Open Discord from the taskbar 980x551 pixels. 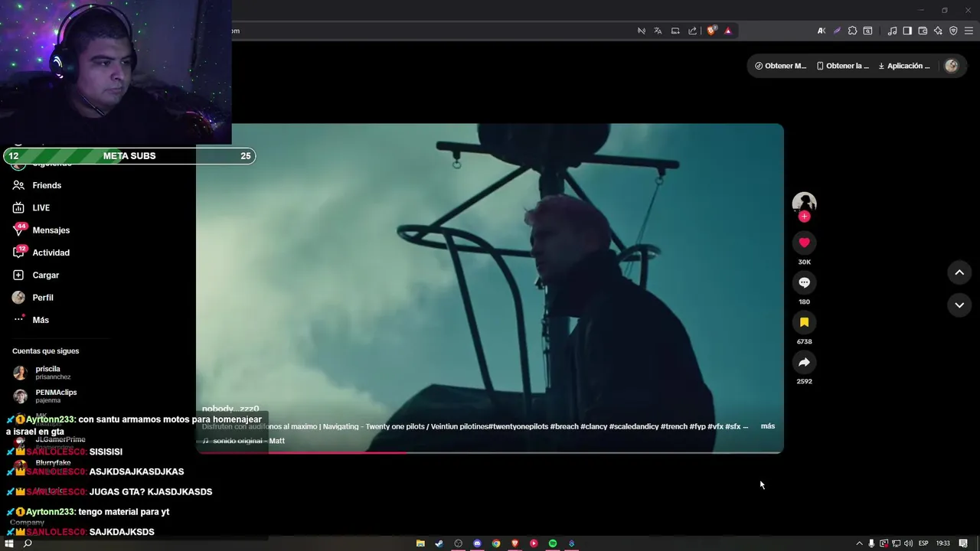point(477,543)
